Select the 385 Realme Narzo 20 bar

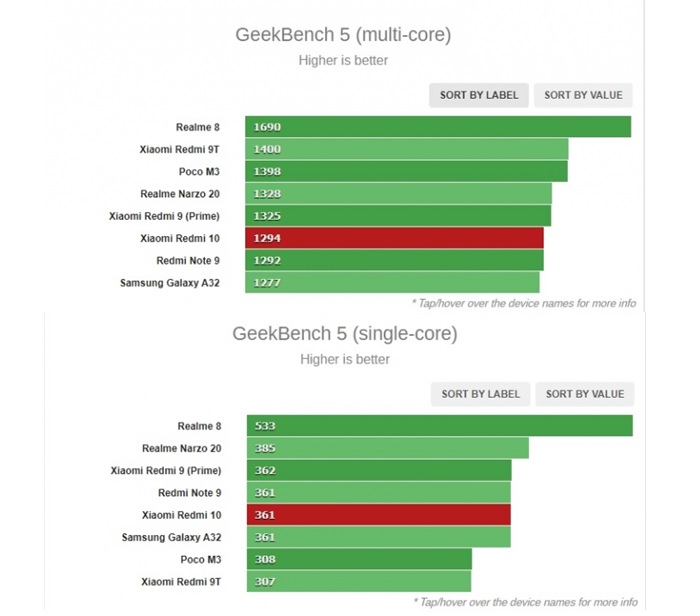click(x=388, y=449)
